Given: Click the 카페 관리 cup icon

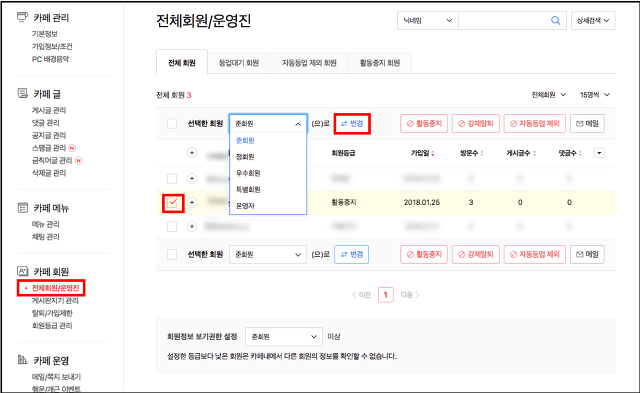Looking at the screenshot, I should click(x=22, y=17).
